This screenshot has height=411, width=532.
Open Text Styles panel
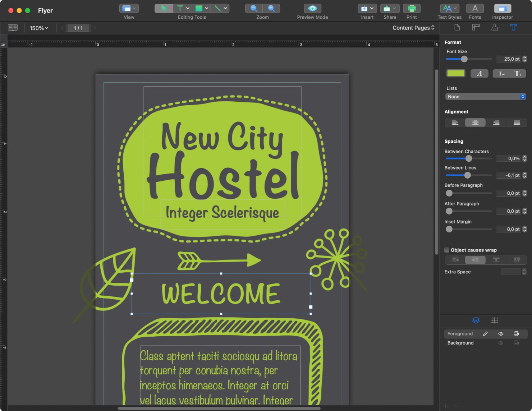pos(449,8)
